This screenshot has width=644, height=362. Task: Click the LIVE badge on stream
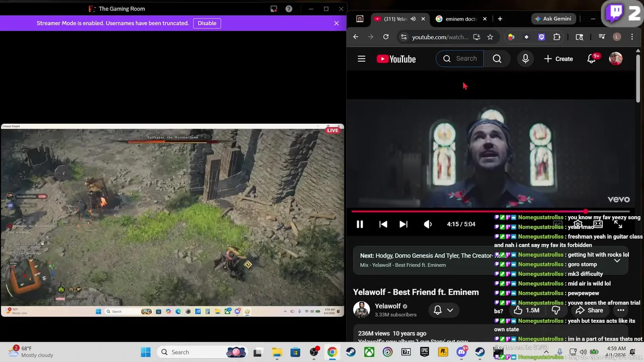333,131
